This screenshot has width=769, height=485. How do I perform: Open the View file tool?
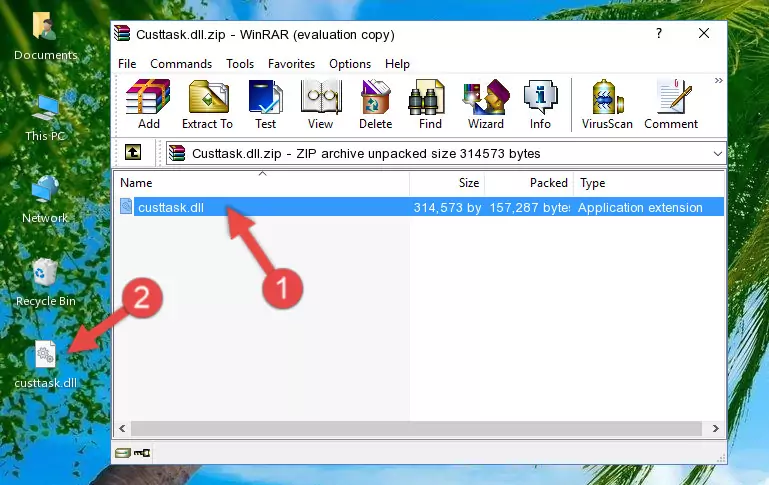pos(321,104)
